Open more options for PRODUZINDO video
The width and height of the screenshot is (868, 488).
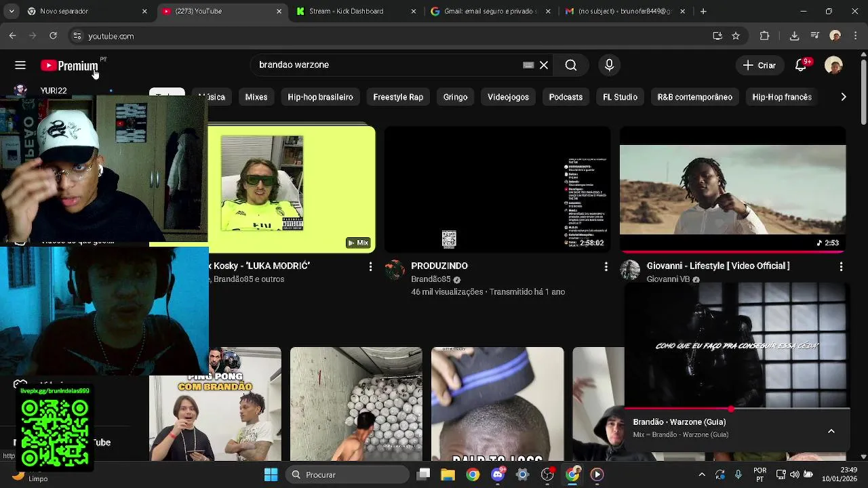click(606, 267)
